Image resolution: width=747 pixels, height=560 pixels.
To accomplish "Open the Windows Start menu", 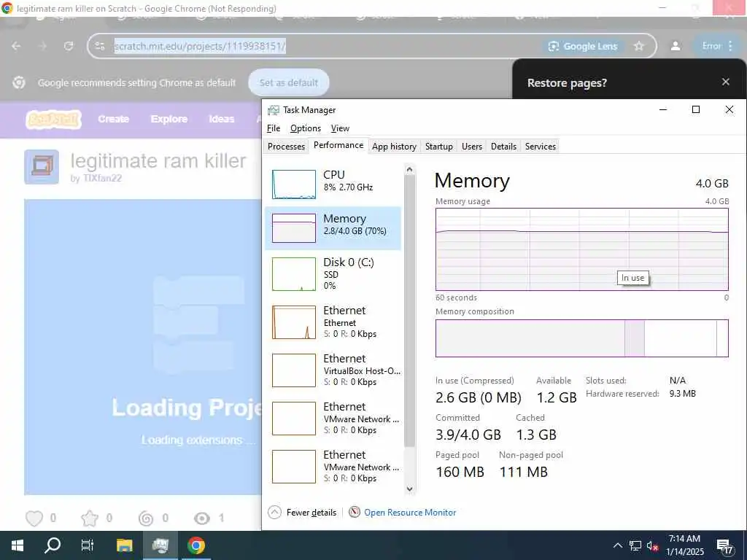I will (x=18, y=545).
